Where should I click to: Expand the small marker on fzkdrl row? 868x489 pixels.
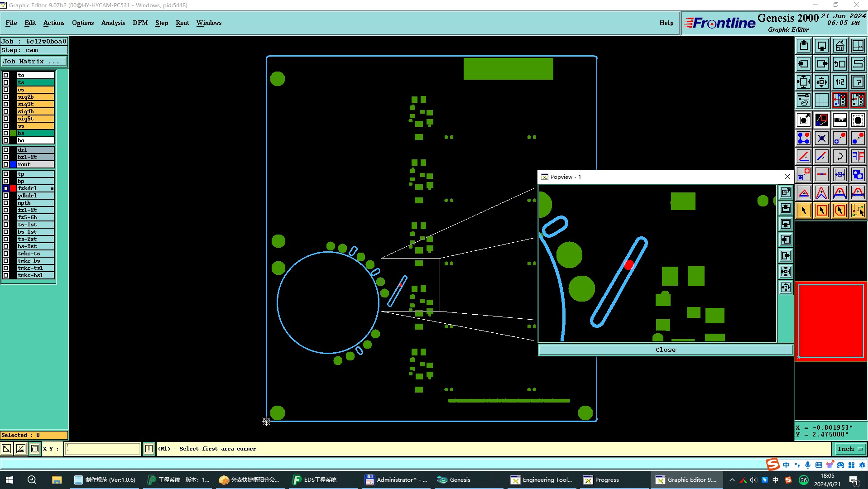(x=52, y=188)
